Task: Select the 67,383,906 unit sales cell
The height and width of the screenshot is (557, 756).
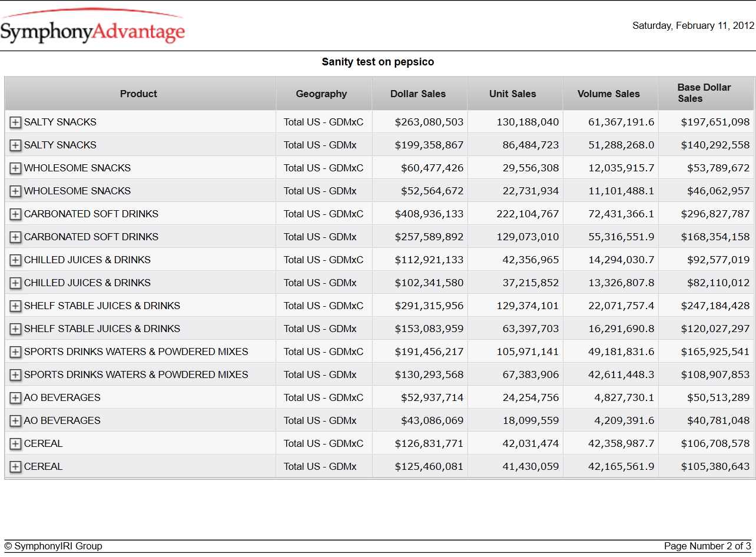Action: tap(515, 374)
